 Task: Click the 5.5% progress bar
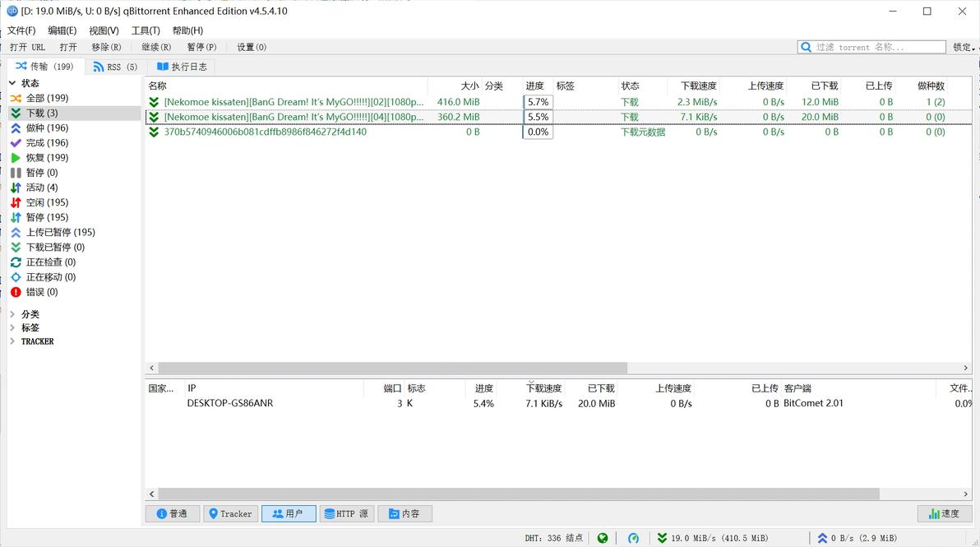(x=539, y=117)
